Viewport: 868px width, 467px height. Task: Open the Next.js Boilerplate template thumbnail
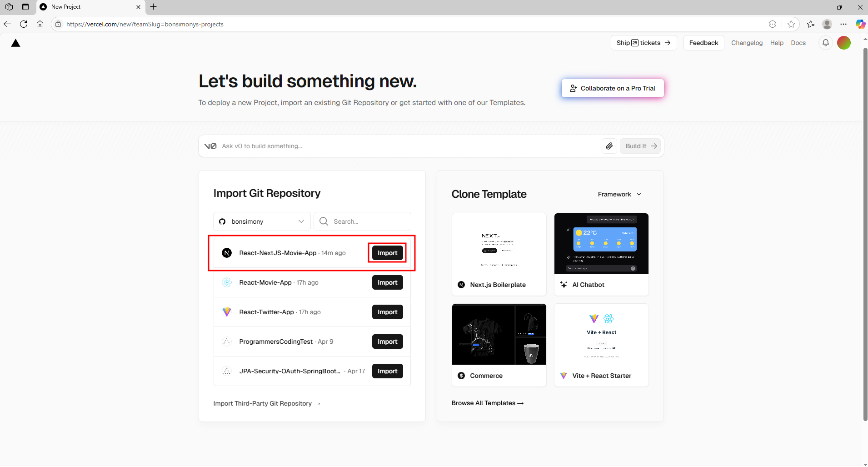click(499, 243)
